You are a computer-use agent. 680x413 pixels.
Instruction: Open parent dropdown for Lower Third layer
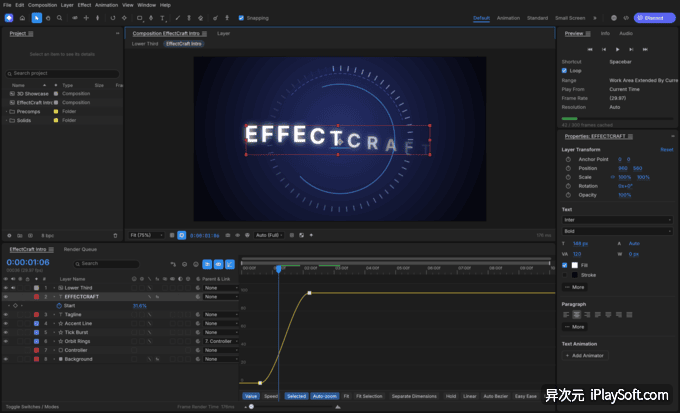(x=221, y=288)
